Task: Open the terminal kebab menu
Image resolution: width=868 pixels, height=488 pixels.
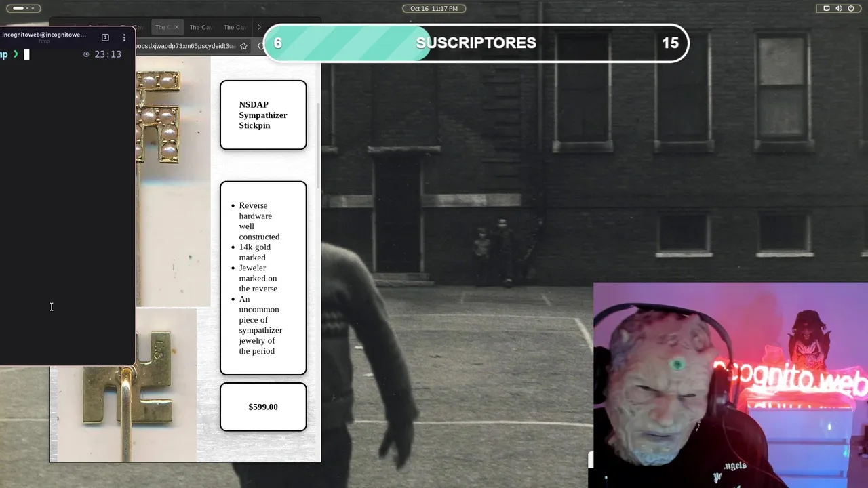Action: 124,37
